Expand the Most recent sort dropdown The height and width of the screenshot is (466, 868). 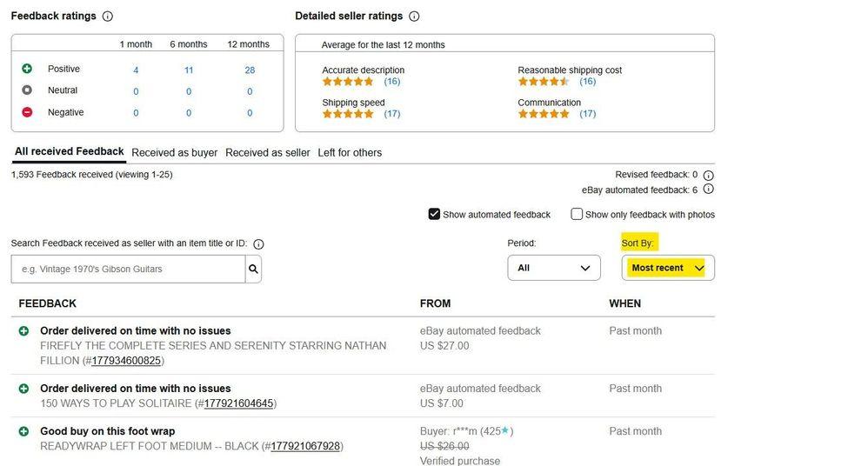pyautogui.click(x=668, y=268)
